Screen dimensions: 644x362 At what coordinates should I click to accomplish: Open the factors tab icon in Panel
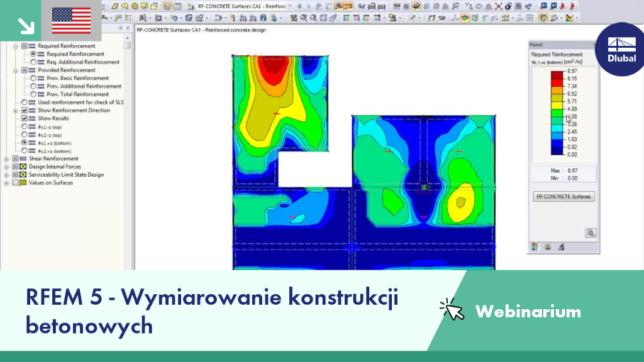point(548,246)
